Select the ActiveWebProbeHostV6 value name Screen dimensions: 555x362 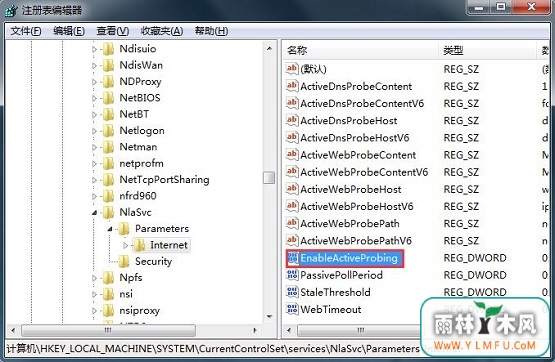[356, 207]
